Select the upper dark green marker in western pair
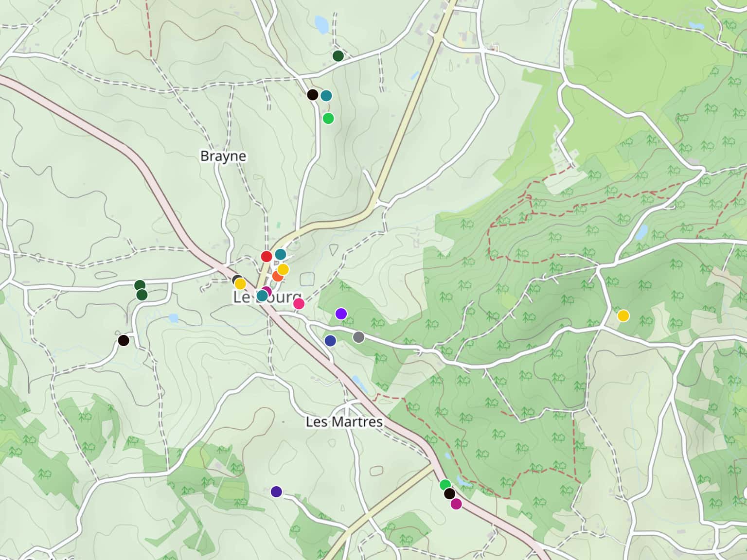The height and width of the screenshot is (560, 747). pyautogui.click(x=140, y=285)
